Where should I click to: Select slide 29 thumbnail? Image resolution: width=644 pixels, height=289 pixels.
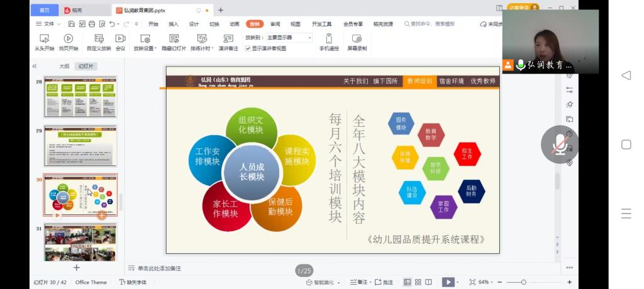coord(80,145)
